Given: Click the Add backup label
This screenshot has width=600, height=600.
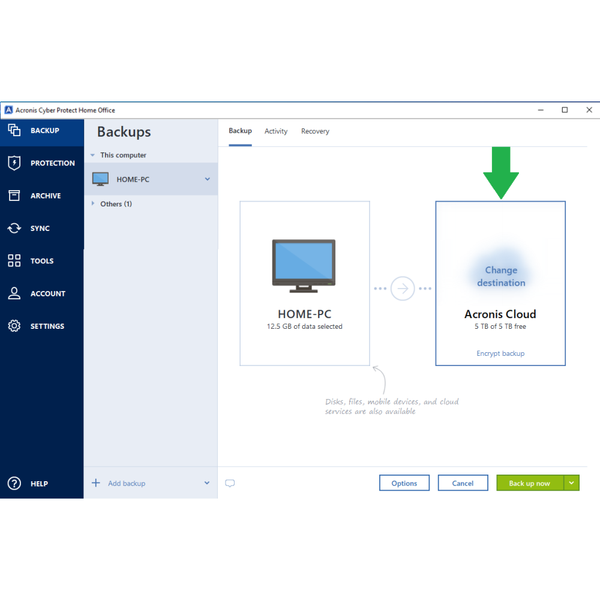Looking at the screenshot, I should pyautogui.click(x=127, y=483).
